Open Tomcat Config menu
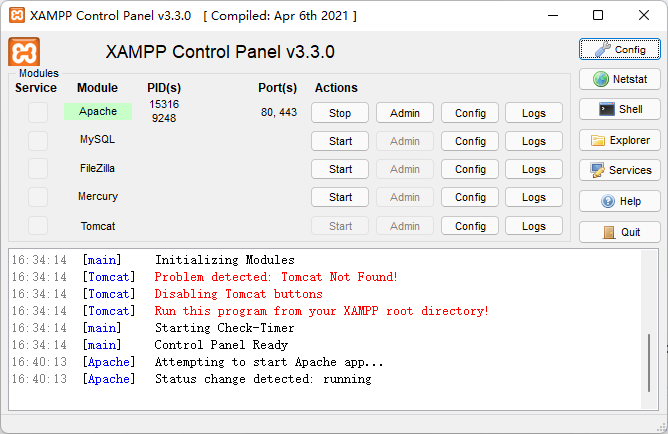This screenshot has height=434, width=668. point(470,226)
